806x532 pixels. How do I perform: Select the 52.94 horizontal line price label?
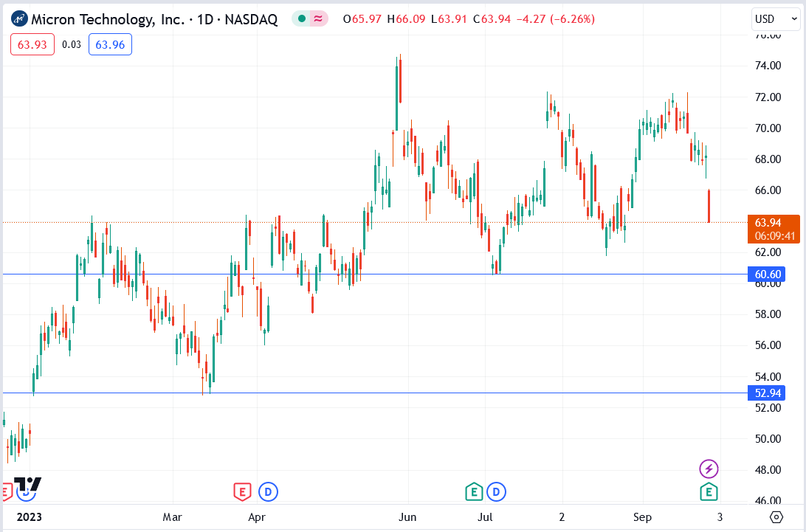766,393
